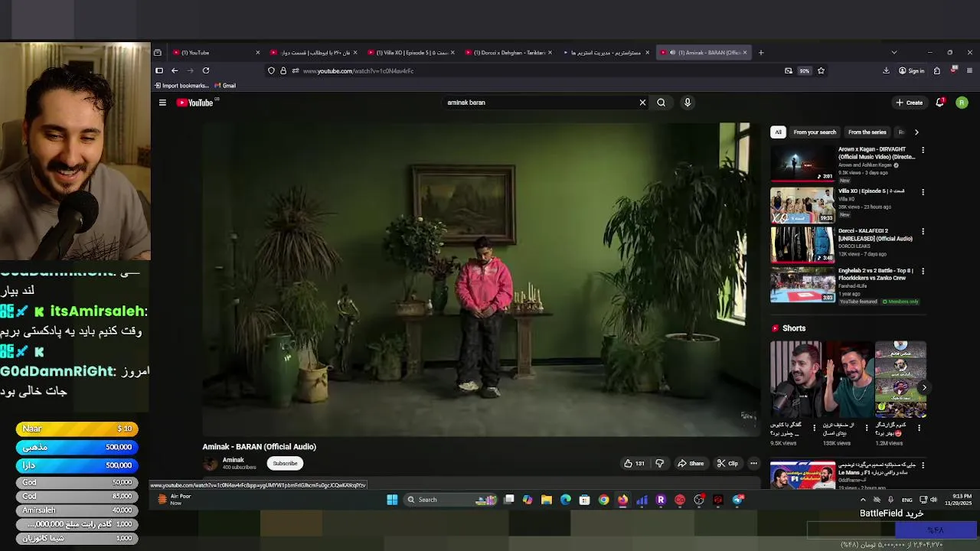Open Arown x Kagan DIRVAGHT video thumbnail
Image resolution: width=980 pixels, height=551 pixels.
coord(802,163)
